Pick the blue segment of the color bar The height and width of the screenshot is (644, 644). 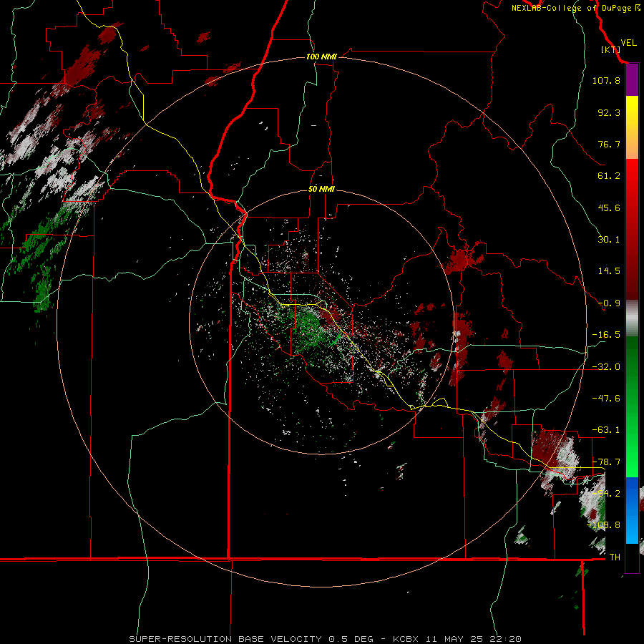click(x=632, y=510)
